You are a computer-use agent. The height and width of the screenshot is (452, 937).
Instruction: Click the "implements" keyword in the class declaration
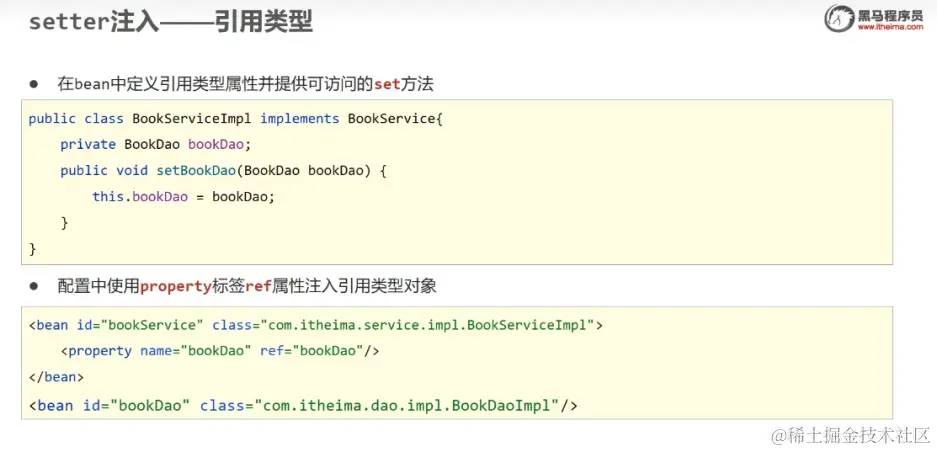(x=300, y=119)
